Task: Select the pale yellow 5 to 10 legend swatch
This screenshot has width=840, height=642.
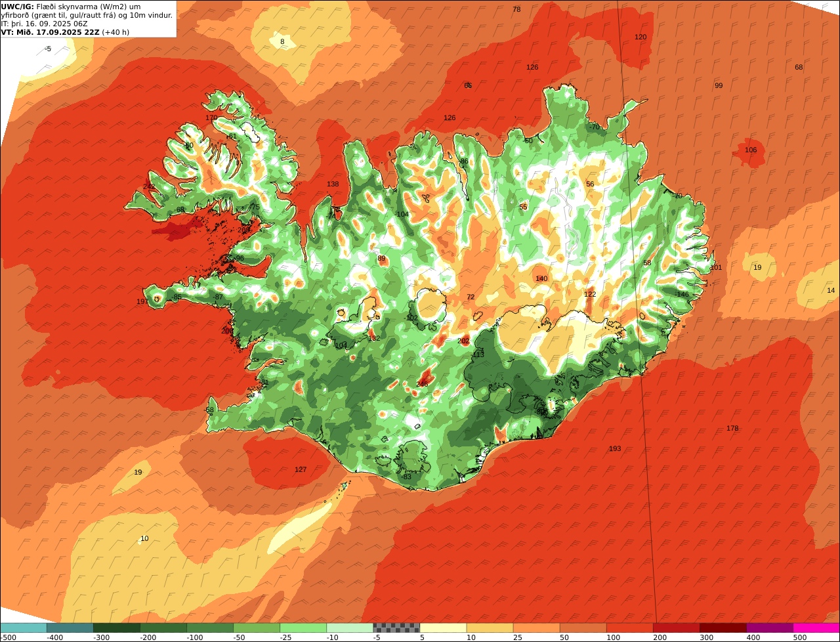Action: [x=443, y=628]
